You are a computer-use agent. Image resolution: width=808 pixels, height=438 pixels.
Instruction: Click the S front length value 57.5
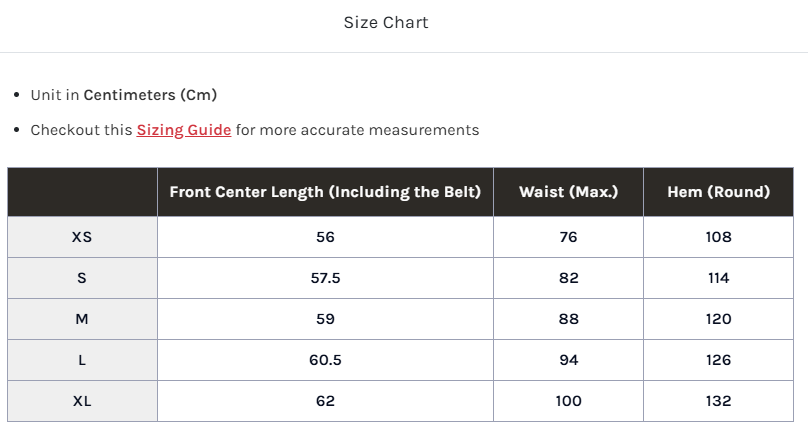pos(325,278)
